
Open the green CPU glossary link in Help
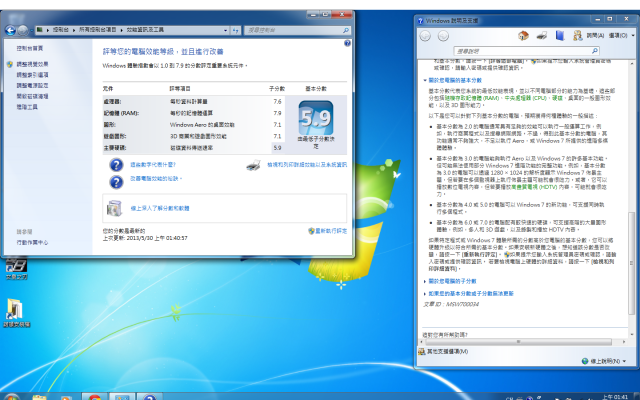click(525, 98)
